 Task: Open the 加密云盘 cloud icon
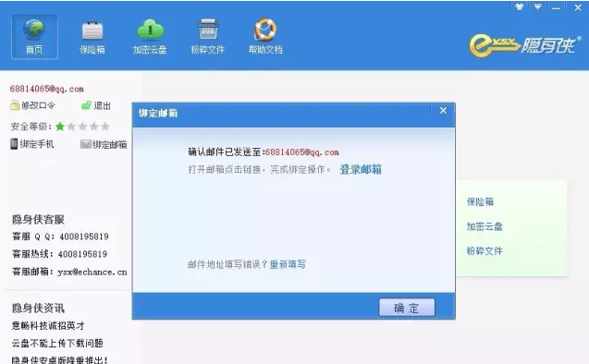150,30
